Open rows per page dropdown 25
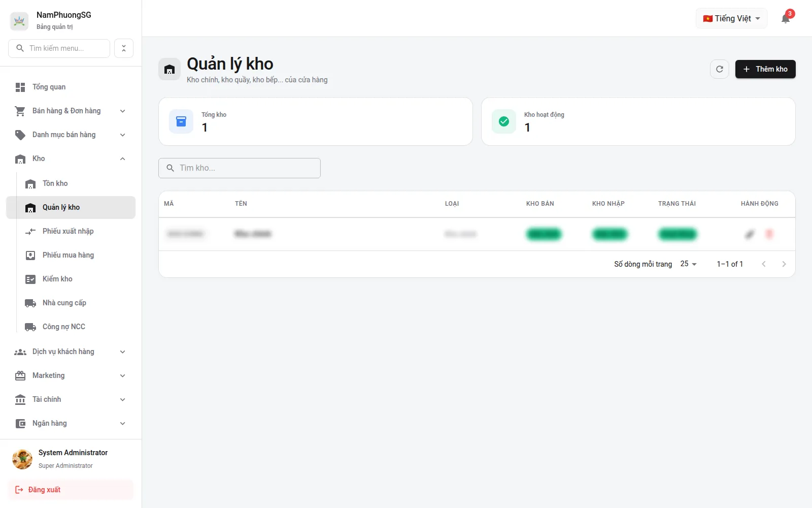 click(689, 264)
